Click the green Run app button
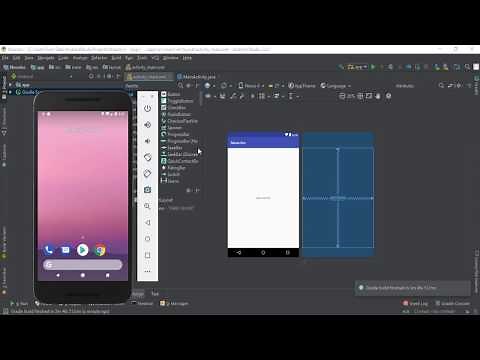This screenshot has height=360, width=480. (x=373, y=67)
